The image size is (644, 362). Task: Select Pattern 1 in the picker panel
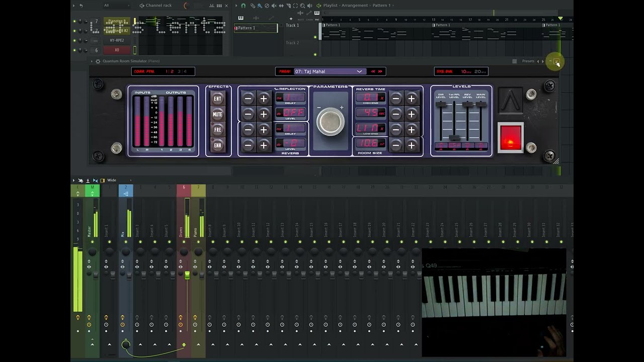[x=256, y=28]
